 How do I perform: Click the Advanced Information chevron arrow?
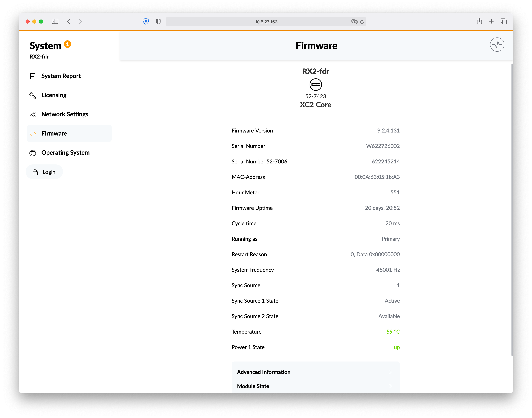(x=390, y=372)
